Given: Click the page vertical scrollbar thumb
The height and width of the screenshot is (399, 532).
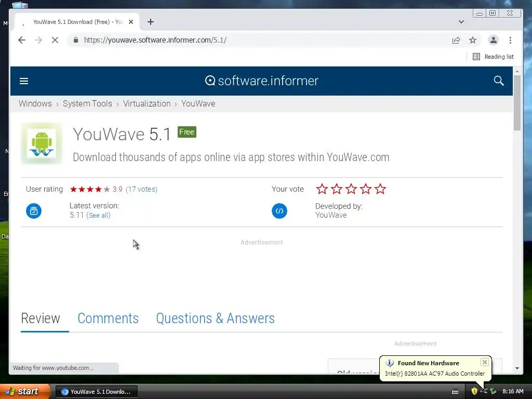Looking at the screenshot, I should (517, 103).
